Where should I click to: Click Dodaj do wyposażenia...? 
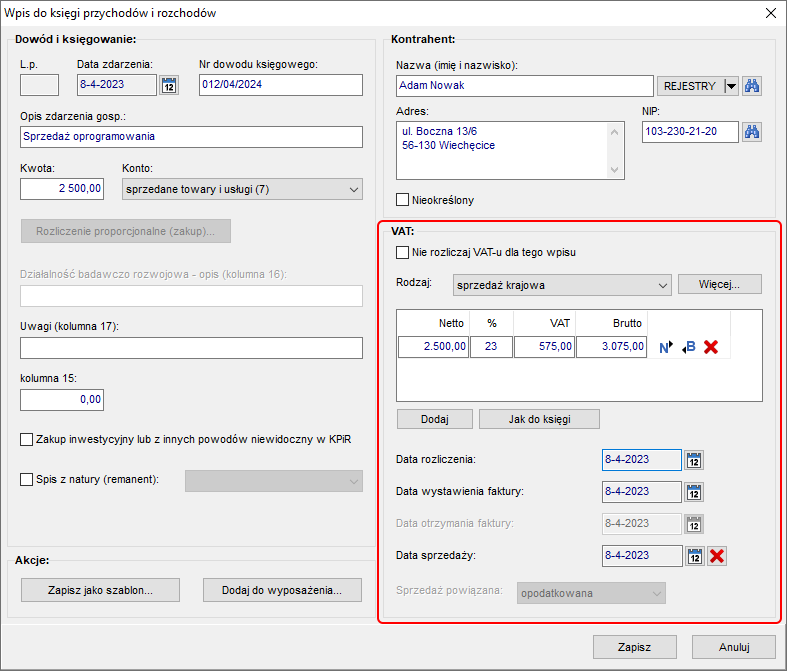click(x=282, y=590)
